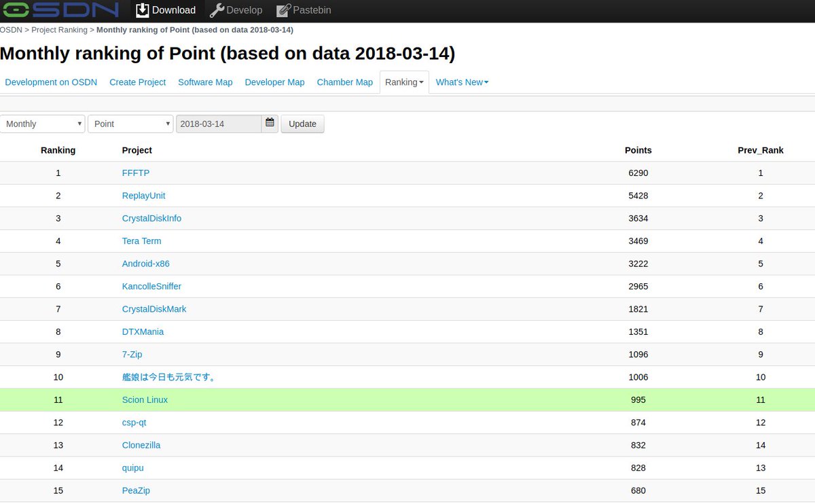815x504 pixels.
Task: Open the Pastebin tab label
Action: tap(312, 10)
